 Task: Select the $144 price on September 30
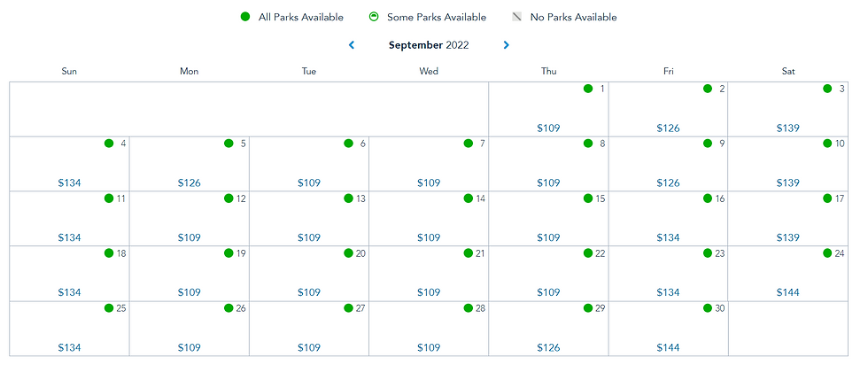click(x=668, y=348)
